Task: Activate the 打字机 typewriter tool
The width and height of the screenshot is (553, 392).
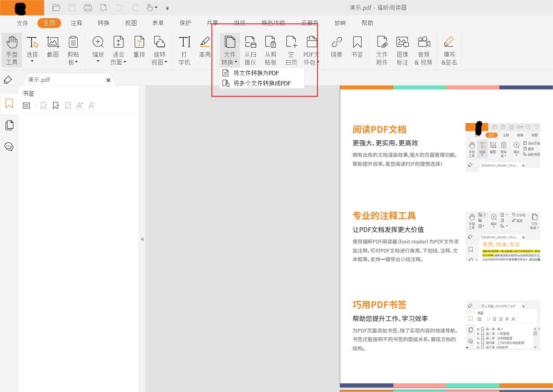Action: pos(184,50)
